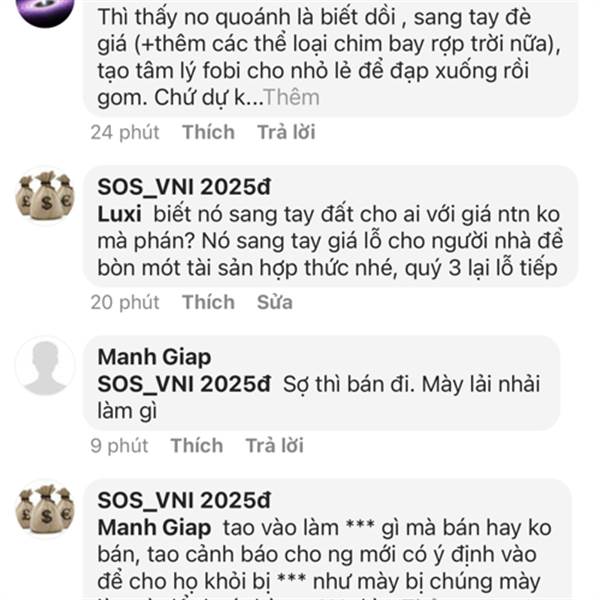600x600 pixels.
Task: Open the Luxi mention link
Action: point(119,214)
